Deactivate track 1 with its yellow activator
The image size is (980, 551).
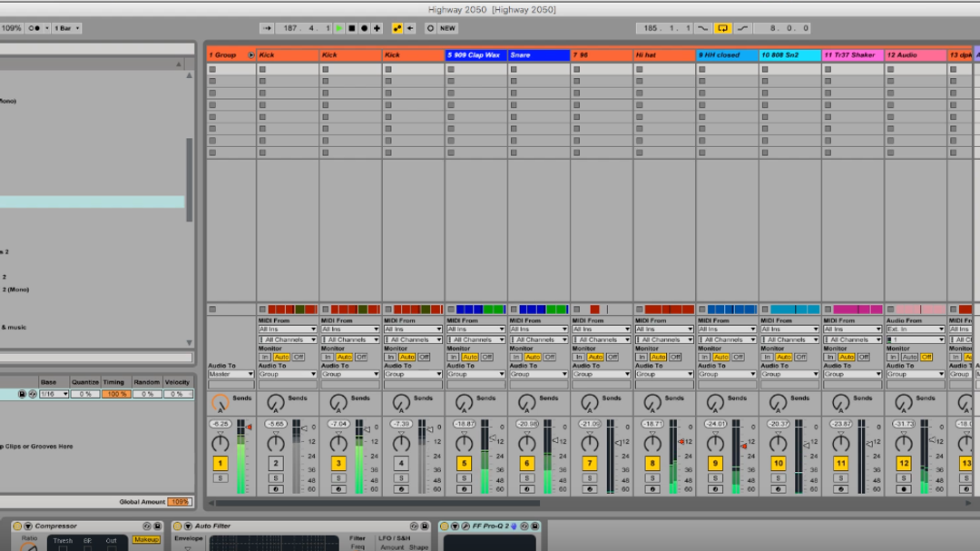click(x=220, y=464)
